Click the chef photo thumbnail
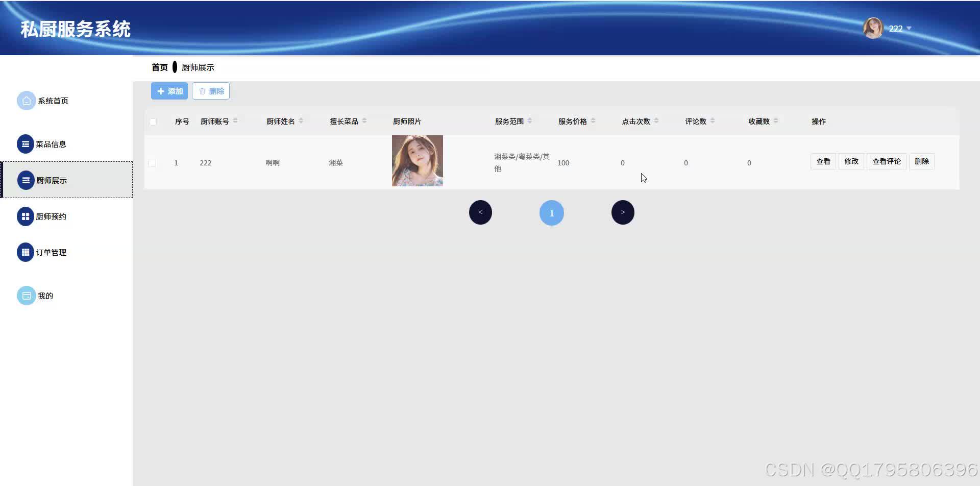980x486 pixels. pyautogui.click(x=417, y=160)
